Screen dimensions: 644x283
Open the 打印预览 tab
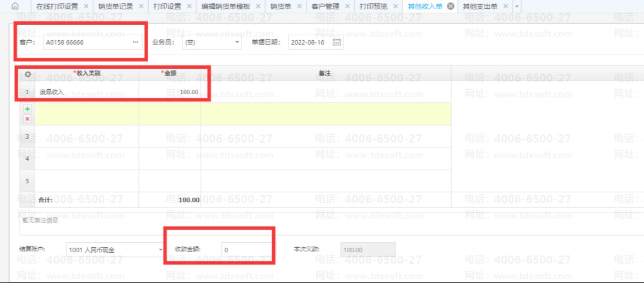(373, 7)
